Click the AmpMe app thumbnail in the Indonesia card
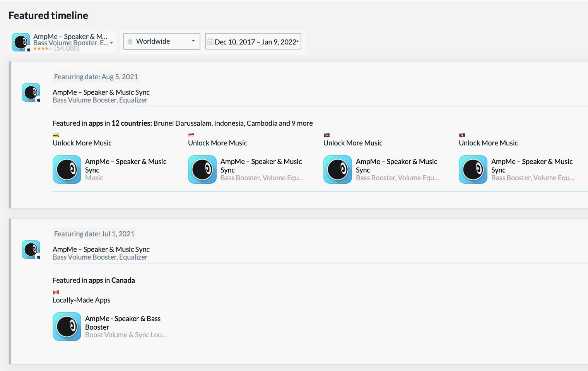Viewport: 588px width, 371px height. pyautogui.click(x=202, y=169)
